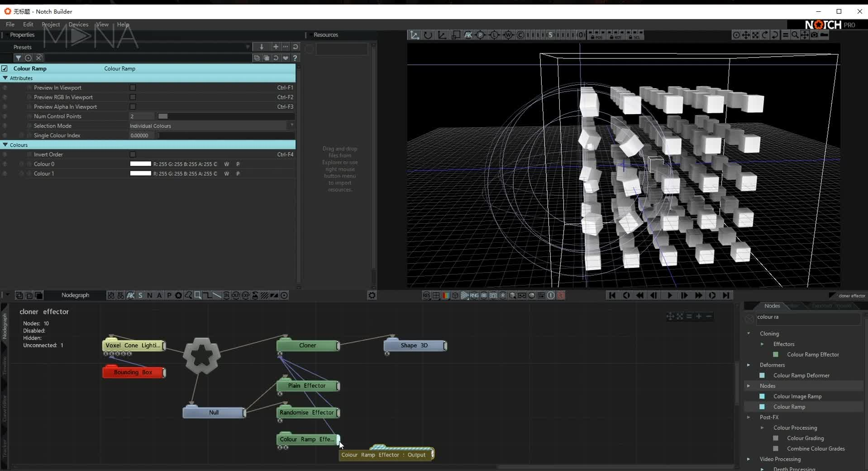The width and height of the screenshot is (868, 471).
Task: Select the Cloner node in nodegraph
Action: click(x=308, y=346)
